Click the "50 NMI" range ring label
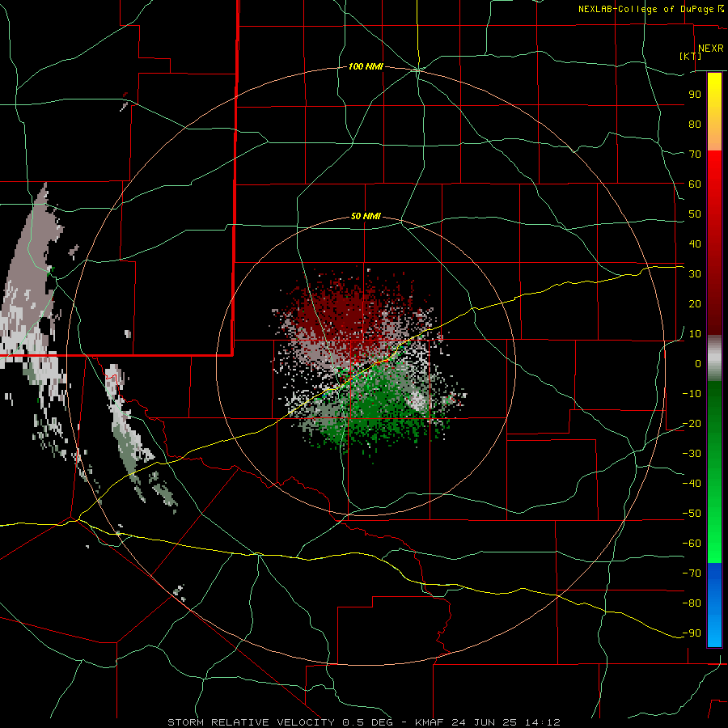The width and height of the screenshot is (728, 728). click(x=366, y=216)
